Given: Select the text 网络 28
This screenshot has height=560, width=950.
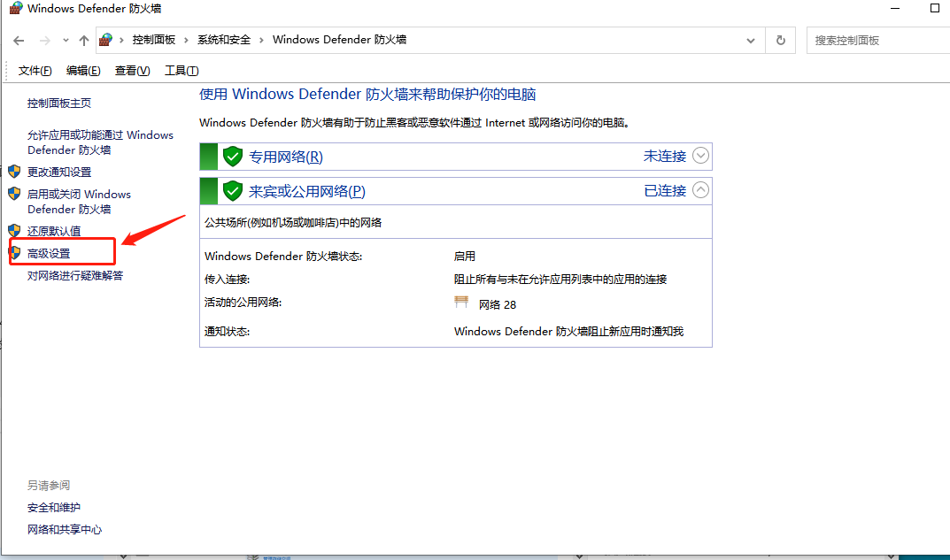Looking at the screenshot, I should pos(498,304).
